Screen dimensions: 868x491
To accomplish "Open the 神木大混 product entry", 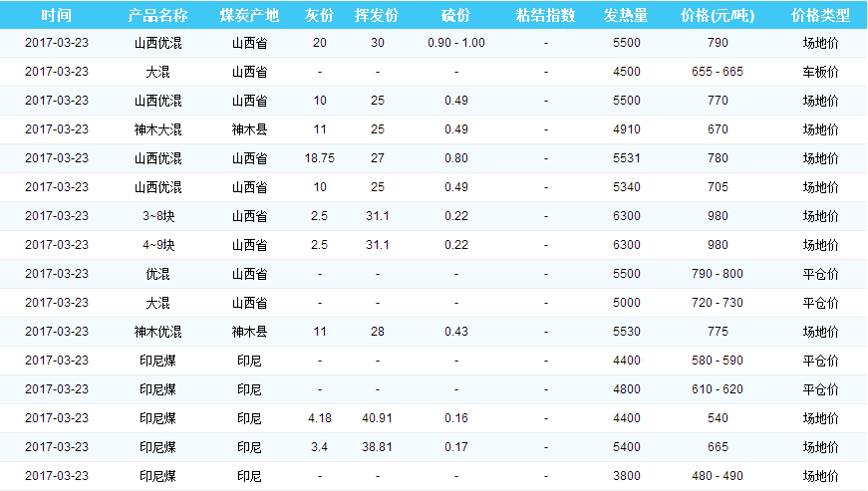I will [x=157, y=129].
